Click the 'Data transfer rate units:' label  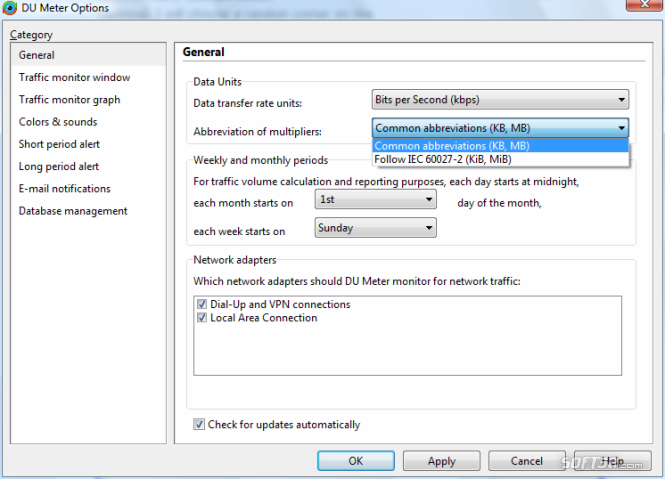248,103
